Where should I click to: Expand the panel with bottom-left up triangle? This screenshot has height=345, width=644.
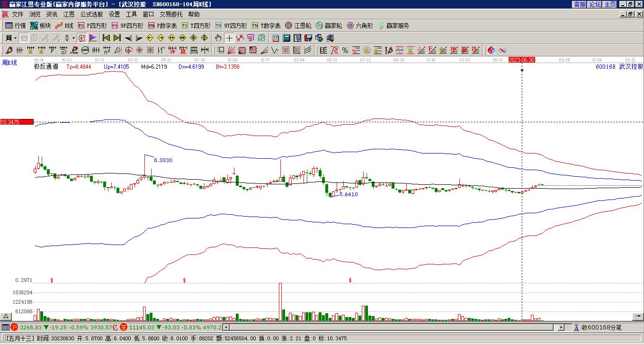pyautogui.click(x=6, y=317)
